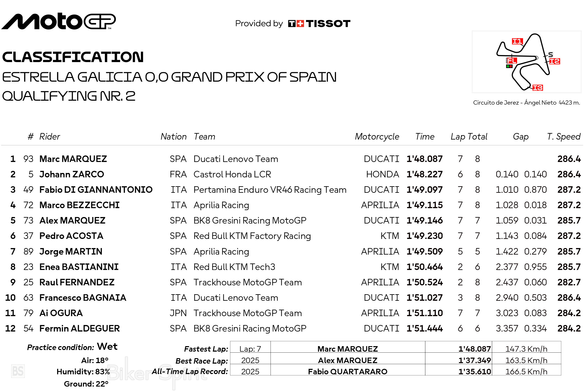
Task: Click the MotoGP logo
Action: point(59,21)
